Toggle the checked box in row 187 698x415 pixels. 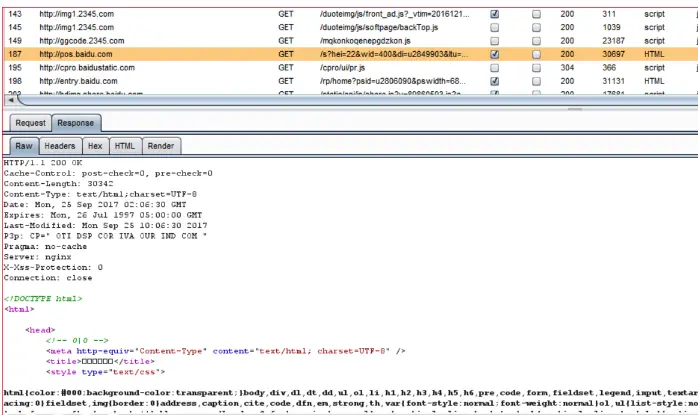495,54
